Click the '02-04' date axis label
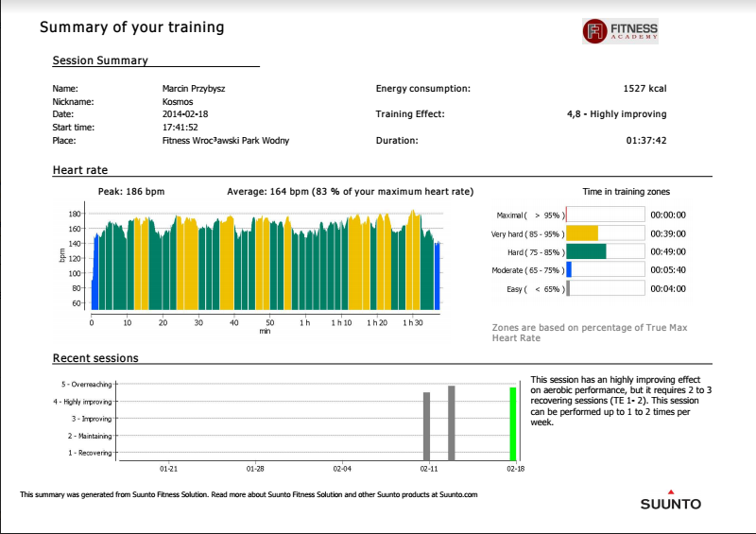Image resolution: width=756 pixels, height=534 pixels. click(x=342, y=469)
